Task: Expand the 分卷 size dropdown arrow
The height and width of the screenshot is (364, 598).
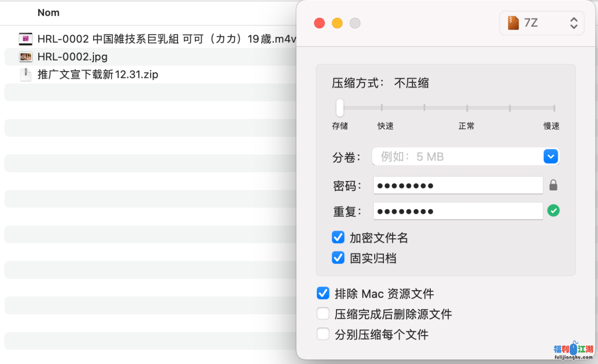Action: pos(551,157)
